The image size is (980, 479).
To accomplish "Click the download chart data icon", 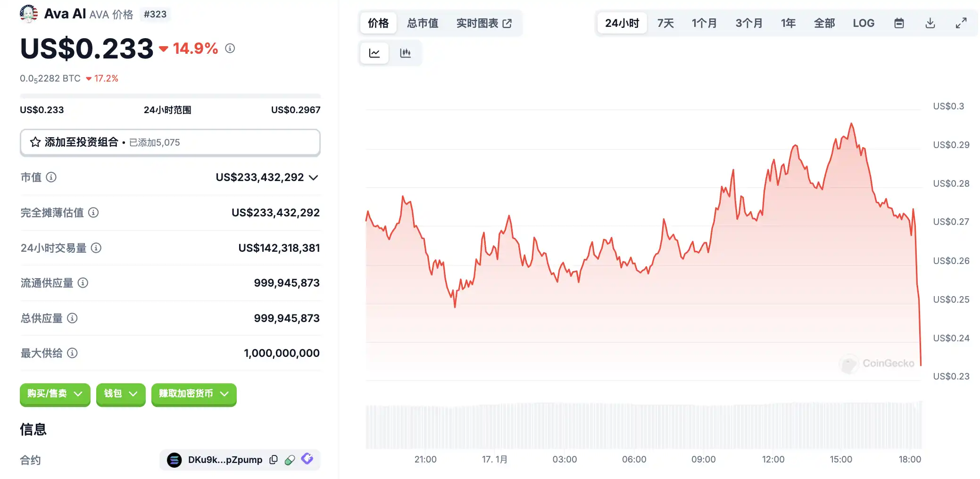I will click(x=930, y=23).
